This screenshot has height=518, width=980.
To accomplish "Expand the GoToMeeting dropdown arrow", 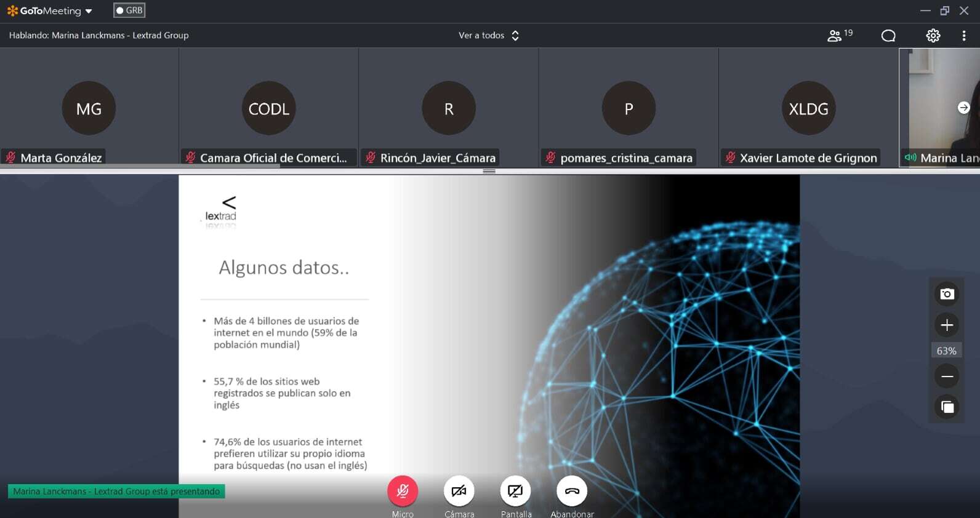I will click(x=89, y=11).
